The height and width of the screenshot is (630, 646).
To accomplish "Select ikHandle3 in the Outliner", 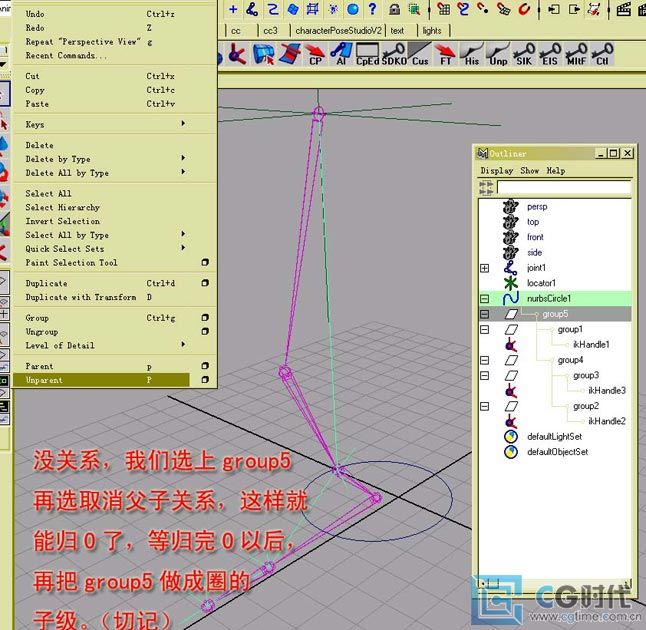I will coord(607,390).
